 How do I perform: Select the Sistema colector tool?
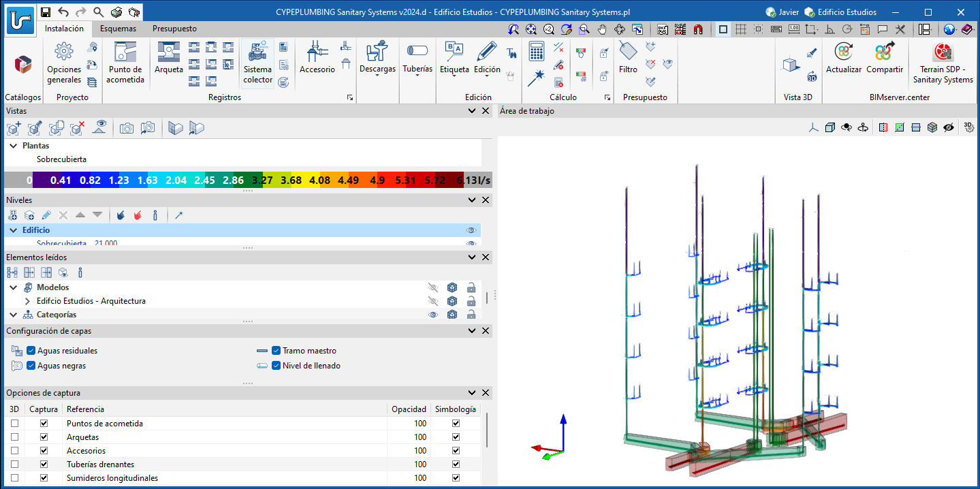pyautogui.click(x=257, y=53)
